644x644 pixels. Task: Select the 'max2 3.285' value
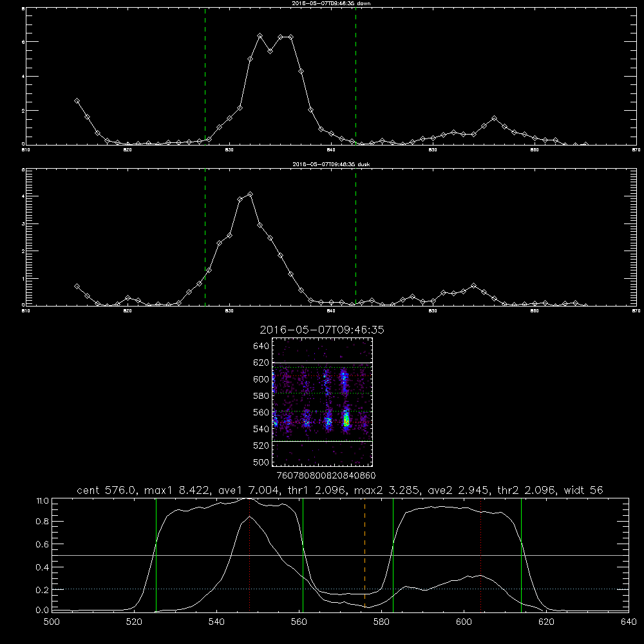point(386,490)
